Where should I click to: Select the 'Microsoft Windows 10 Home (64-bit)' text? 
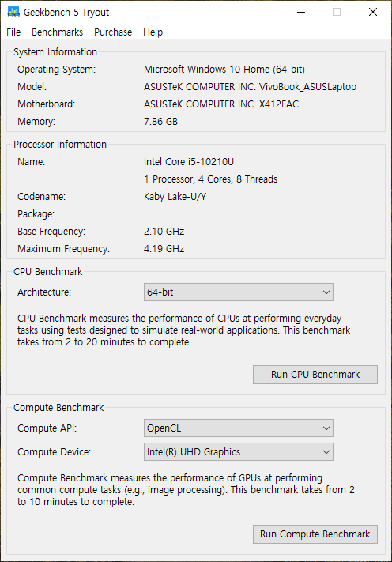coord(224,70)
